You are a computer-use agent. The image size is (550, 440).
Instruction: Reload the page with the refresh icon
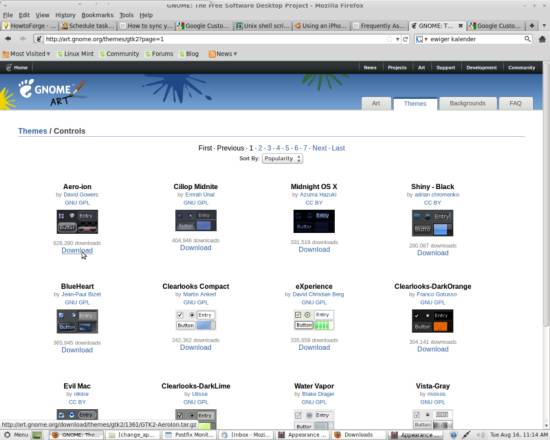[x=405, y=39]
